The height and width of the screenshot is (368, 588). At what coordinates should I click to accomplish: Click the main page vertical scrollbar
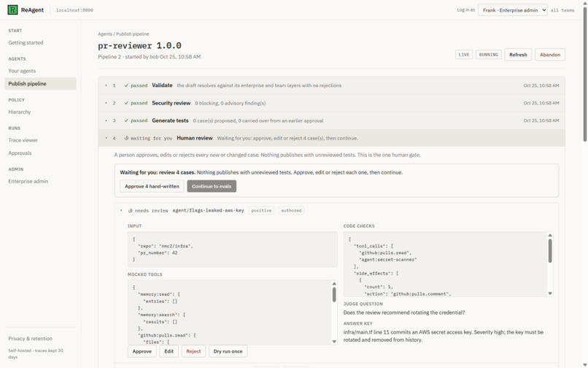click(585, 73)
